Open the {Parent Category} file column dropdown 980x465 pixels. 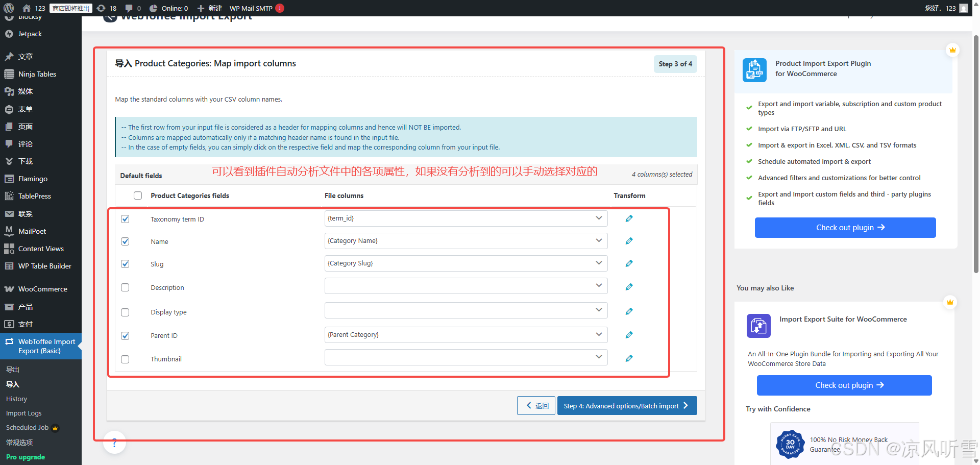(466, 335)
